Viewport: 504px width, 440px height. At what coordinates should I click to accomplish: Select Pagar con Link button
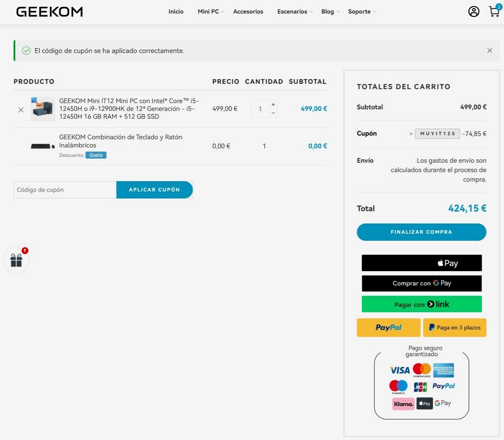pyautogui.click(x=422, y=304)
